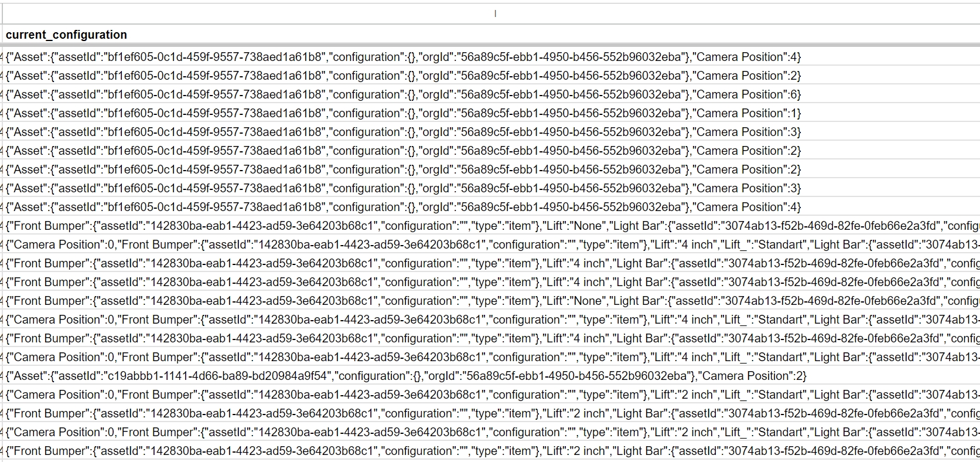Image resolution: width=980 pixels, height=462 pixels.
Task: Click the cell with assetId c19abbb1-1141-4d66
Action: [x=405, y=376]
